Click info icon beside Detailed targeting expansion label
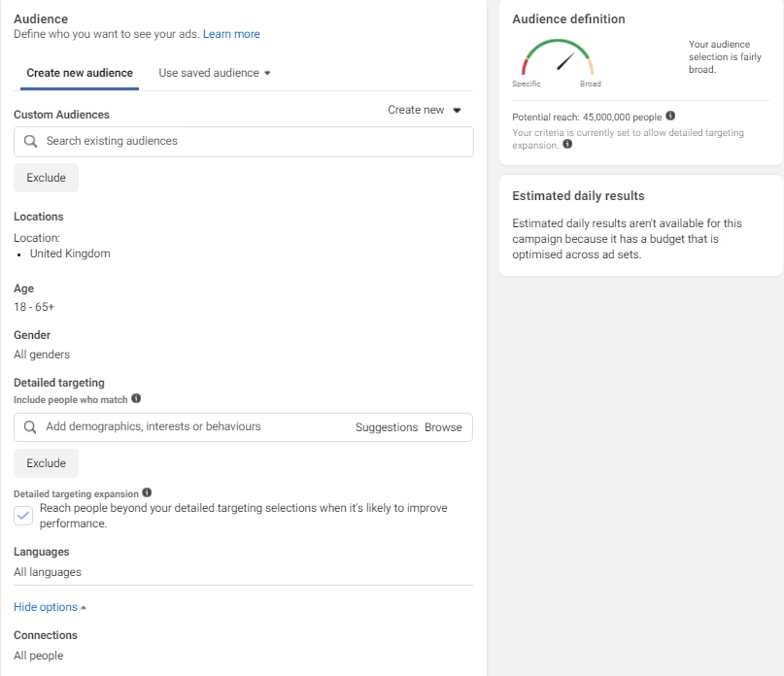This screenshot has width=784, height=676. pos(147,493)
